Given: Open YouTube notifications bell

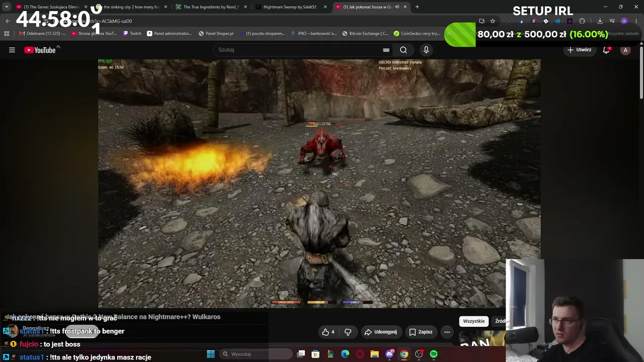Looking at the screenshot, I should tap(606, 50).
